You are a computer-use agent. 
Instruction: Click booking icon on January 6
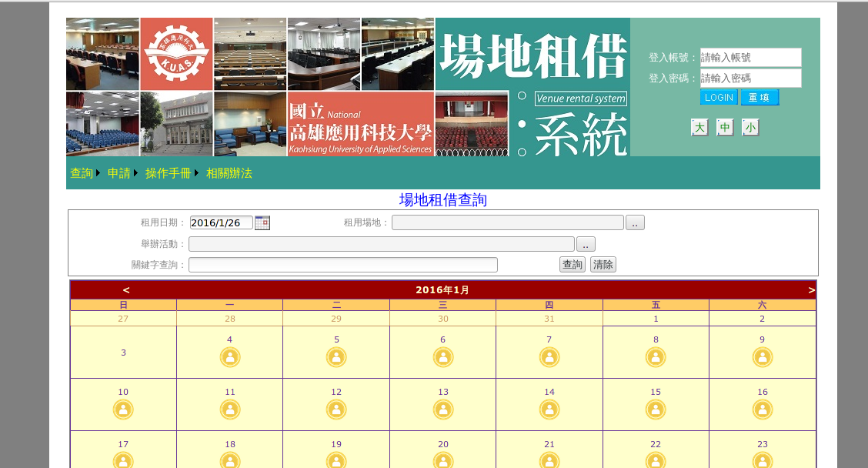coord(443,357)
